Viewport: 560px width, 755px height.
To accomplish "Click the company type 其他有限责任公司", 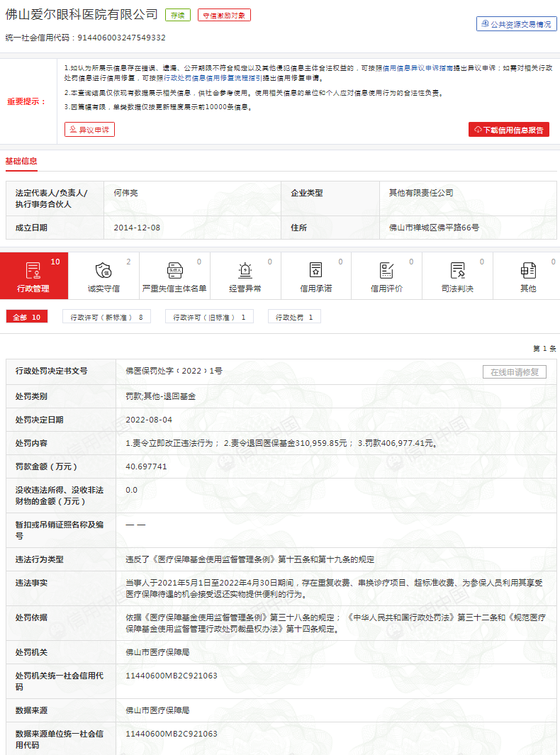I will 421,193.
